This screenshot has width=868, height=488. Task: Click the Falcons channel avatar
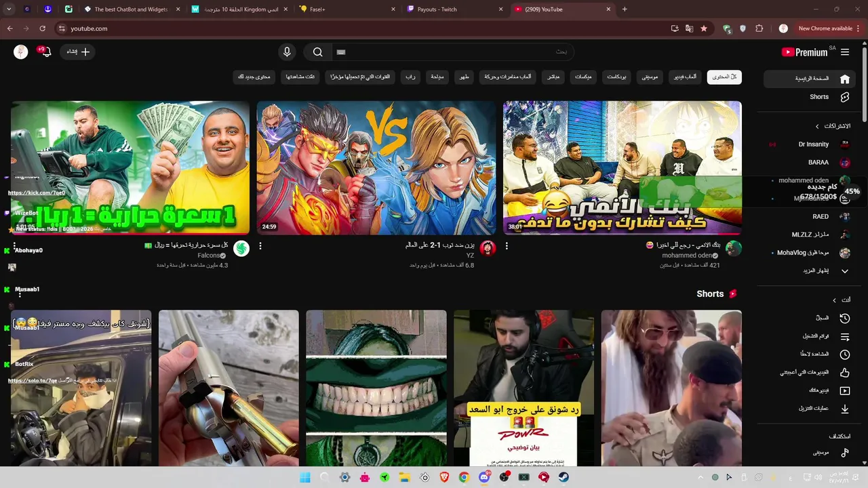tap(241, 249)
